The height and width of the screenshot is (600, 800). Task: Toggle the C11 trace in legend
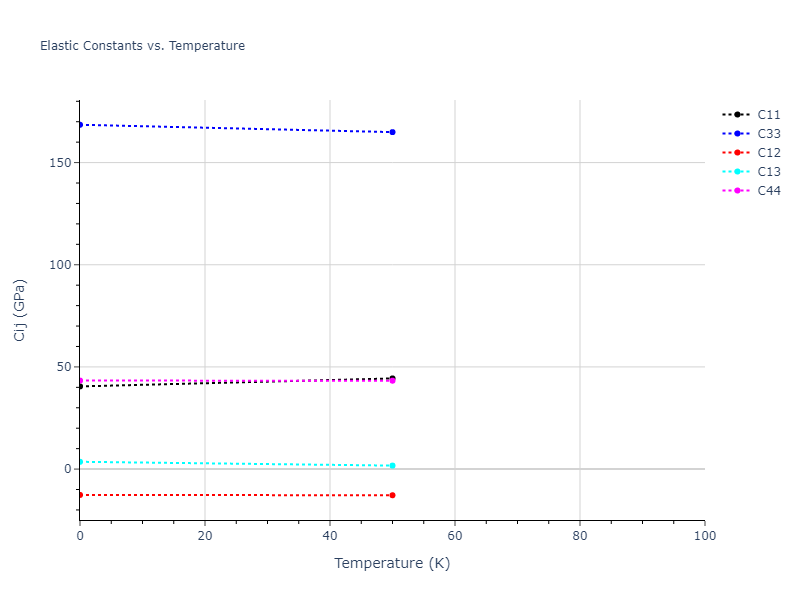click(x=768, y=115)
